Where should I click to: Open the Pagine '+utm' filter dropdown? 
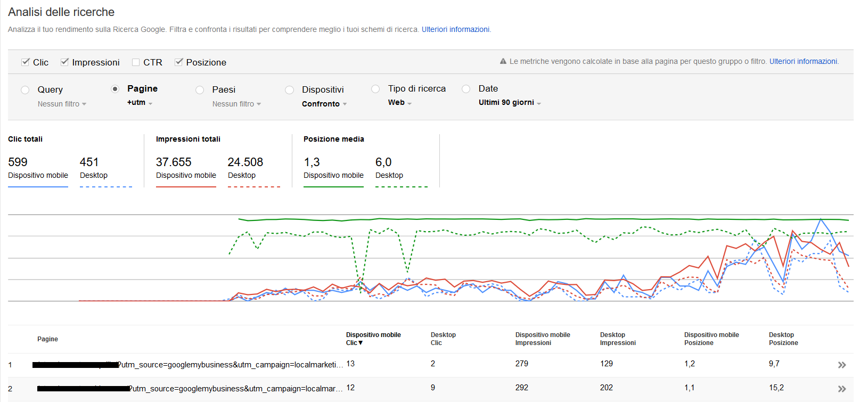coord(140,102)
